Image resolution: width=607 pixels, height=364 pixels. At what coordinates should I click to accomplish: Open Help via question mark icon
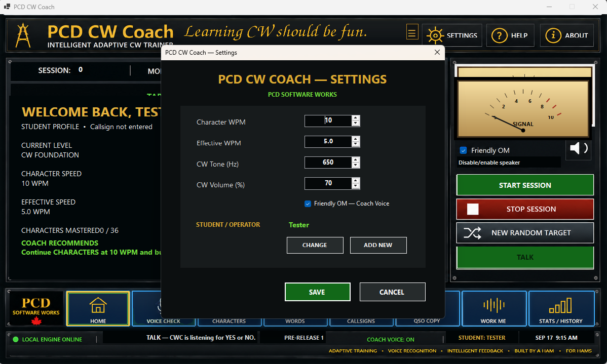(x=499, y=35)
